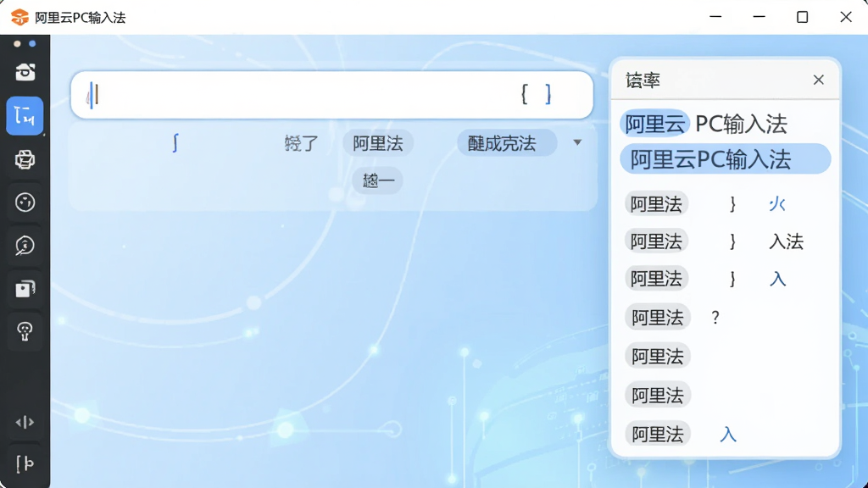Expand candidate list with the down arrow
This screenshot has height=488, width=868.
pyautogui.click(x=577, y=142)
